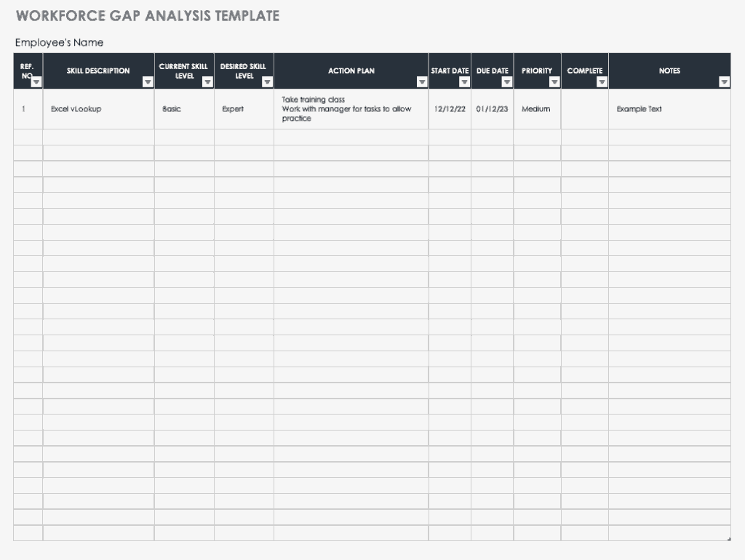
Task: Expand the Current Skill Level filter arrow
Action: coord(207,82)
